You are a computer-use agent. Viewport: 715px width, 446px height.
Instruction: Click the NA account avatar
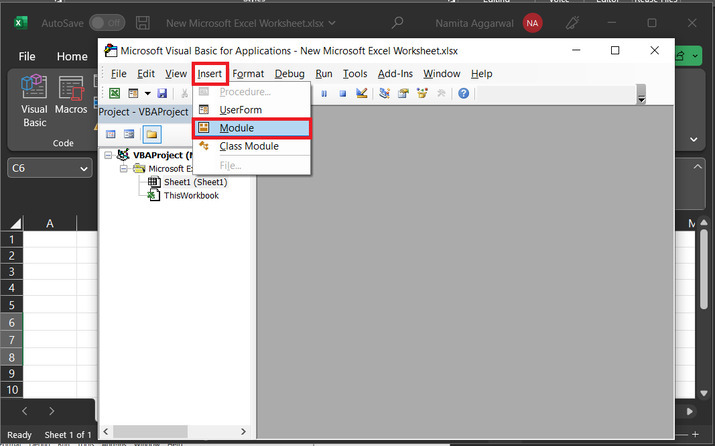[532, 23]
